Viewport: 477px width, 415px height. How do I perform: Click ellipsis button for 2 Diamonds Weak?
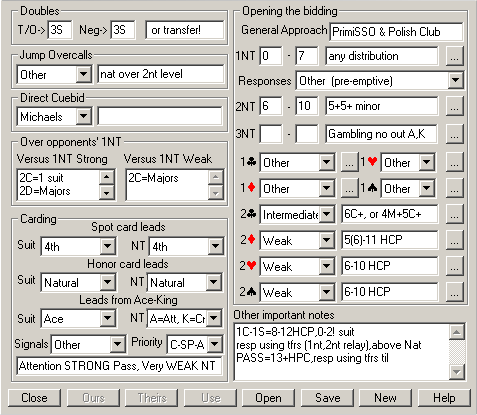point(454,240)
